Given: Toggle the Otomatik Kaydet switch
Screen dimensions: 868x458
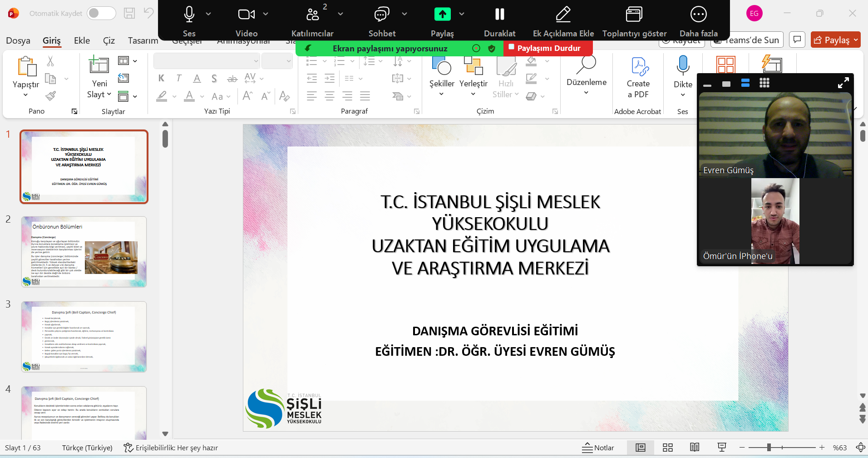Looking at the screenshot, I should (x=101, y=13).
